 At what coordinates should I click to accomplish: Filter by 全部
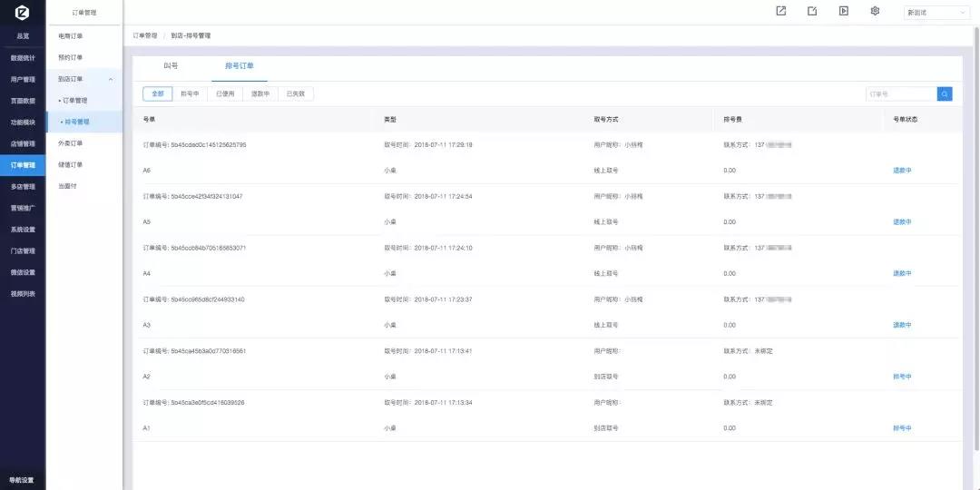[x=158, y=93]
